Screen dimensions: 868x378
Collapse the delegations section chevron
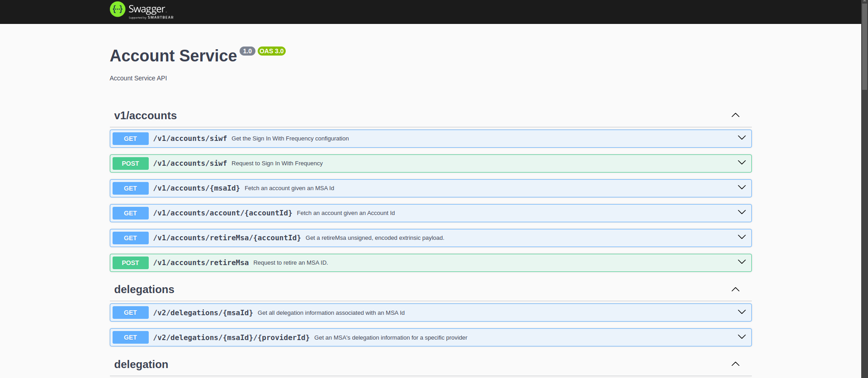pos(736,289)
